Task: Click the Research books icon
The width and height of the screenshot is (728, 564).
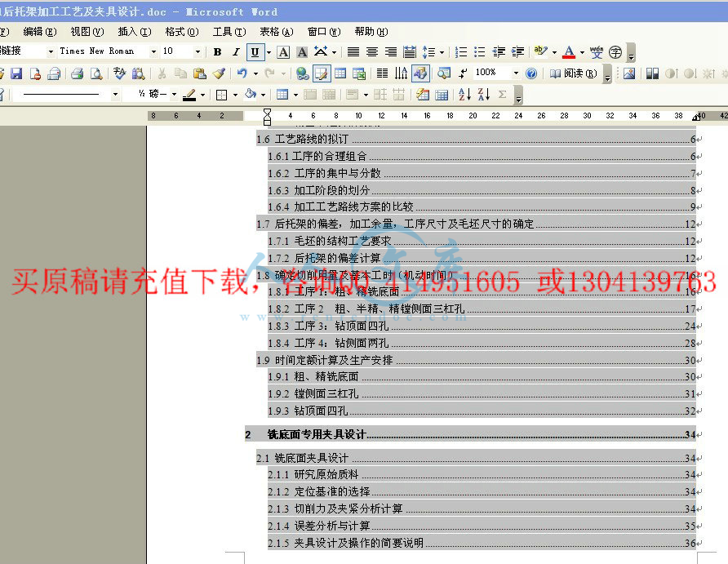Action: click(x=138, y=73)
